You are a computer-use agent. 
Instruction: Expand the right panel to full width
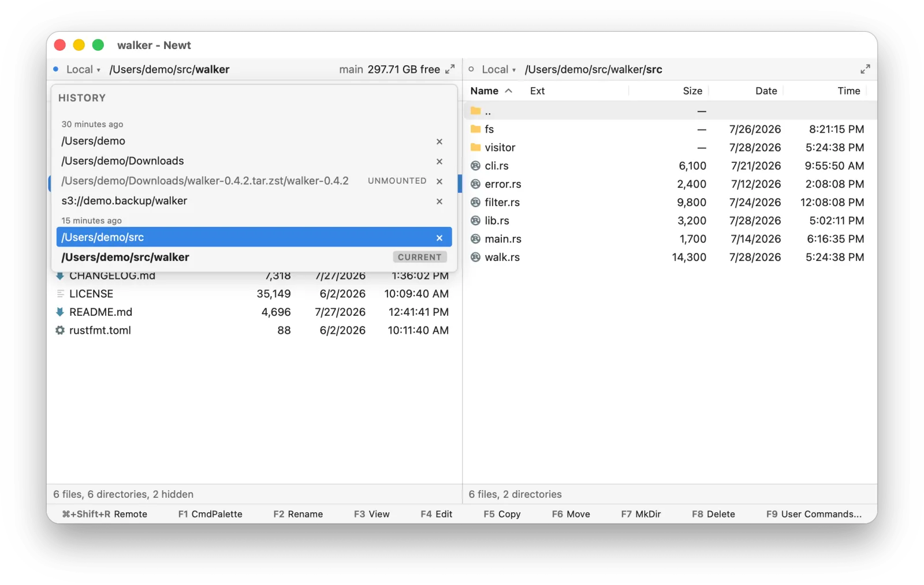click(x=865, y=69)
